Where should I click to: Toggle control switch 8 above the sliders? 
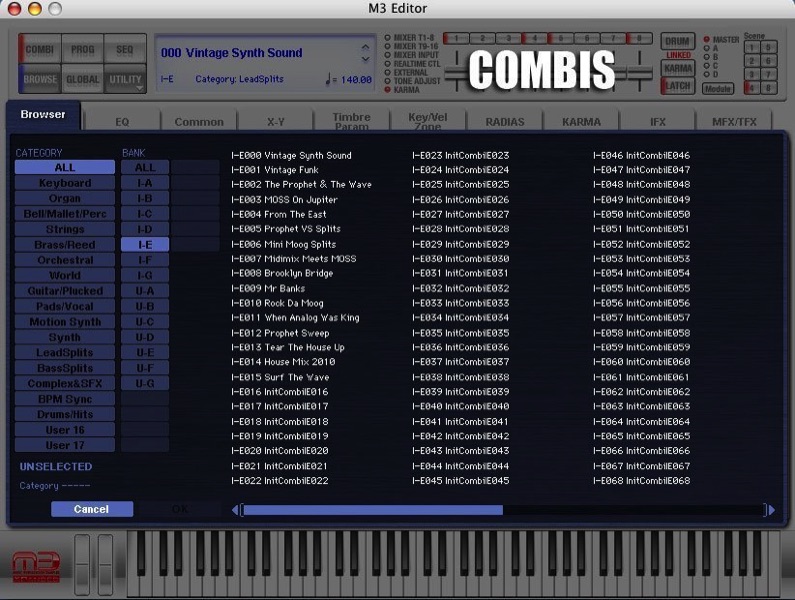(639, 38)
